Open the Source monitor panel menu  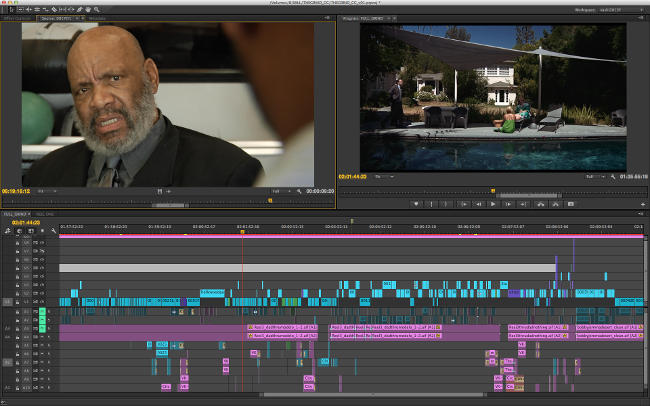coord(327,18)
